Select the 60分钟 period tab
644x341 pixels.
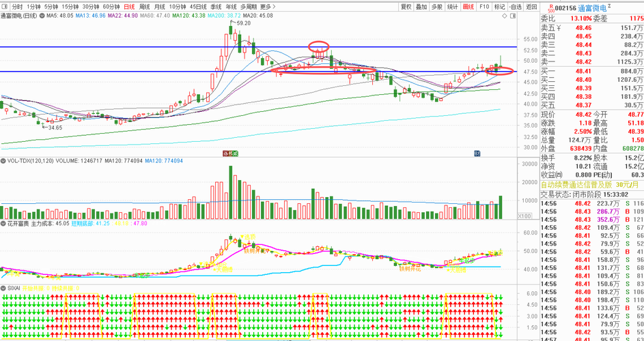coord(111,7)
